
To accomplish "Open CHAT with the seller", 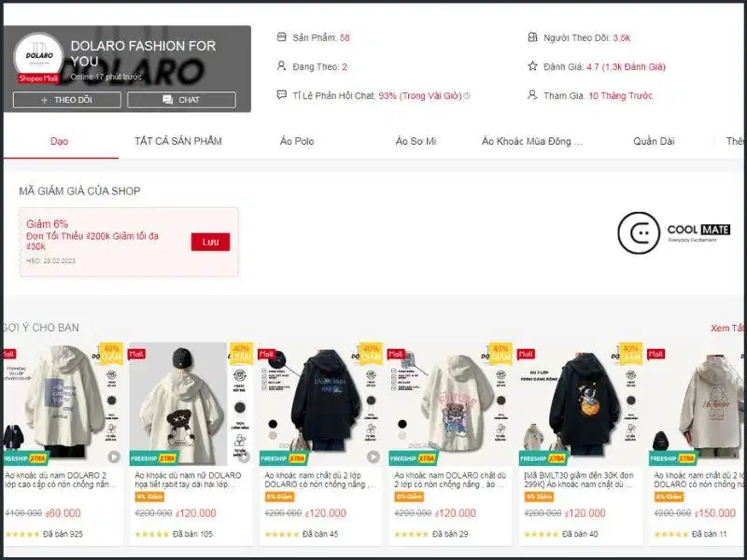I will point(181,100).
